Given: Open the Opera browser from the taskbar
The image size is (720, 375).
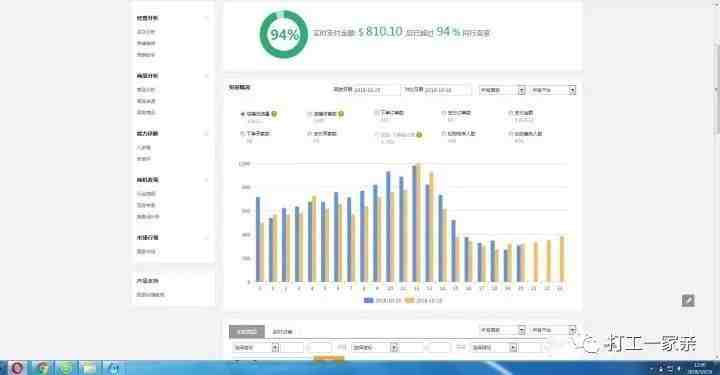Looking at the screenshot, I should [x=17, y=368].
